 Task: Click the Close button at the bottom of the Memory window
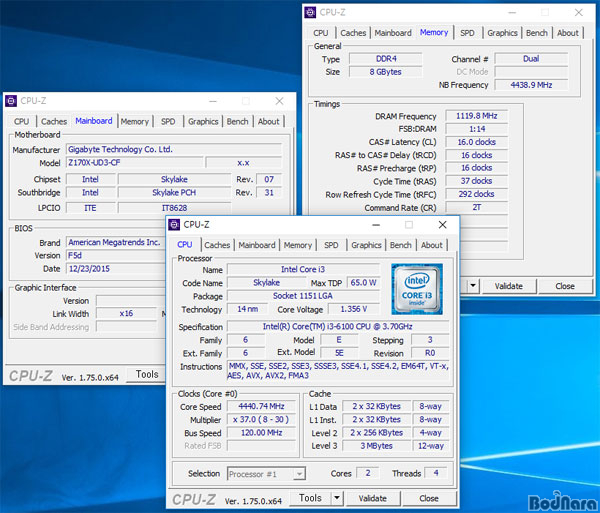pyautogui.click(x=565, y=286)
